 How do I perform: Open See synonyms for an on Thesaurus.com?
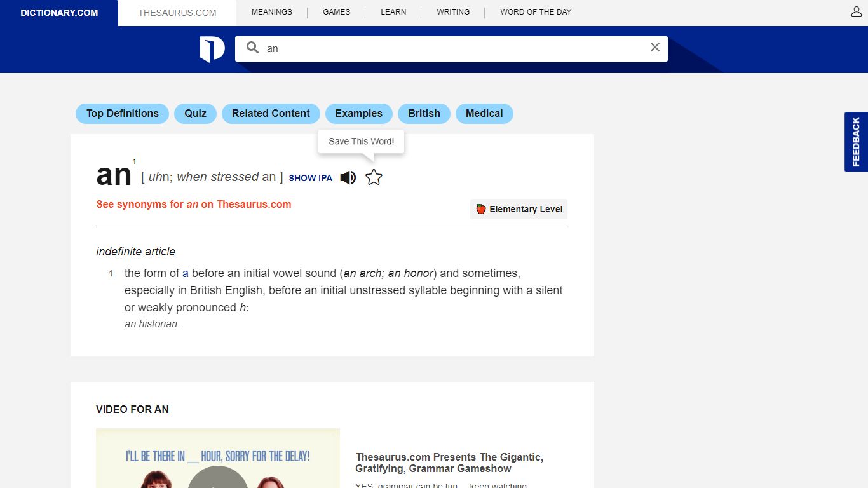[x=194, y=205]
